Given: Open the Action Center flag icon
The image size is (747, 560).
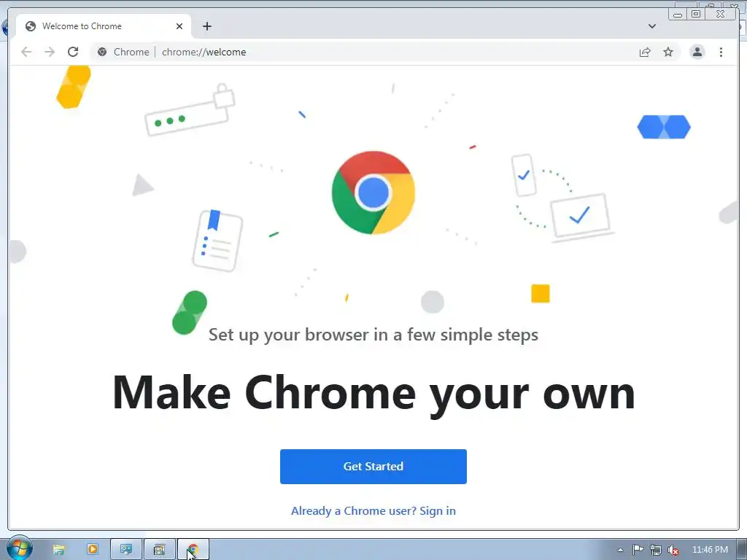Looking at the screenshot, I should pos(638,550).
